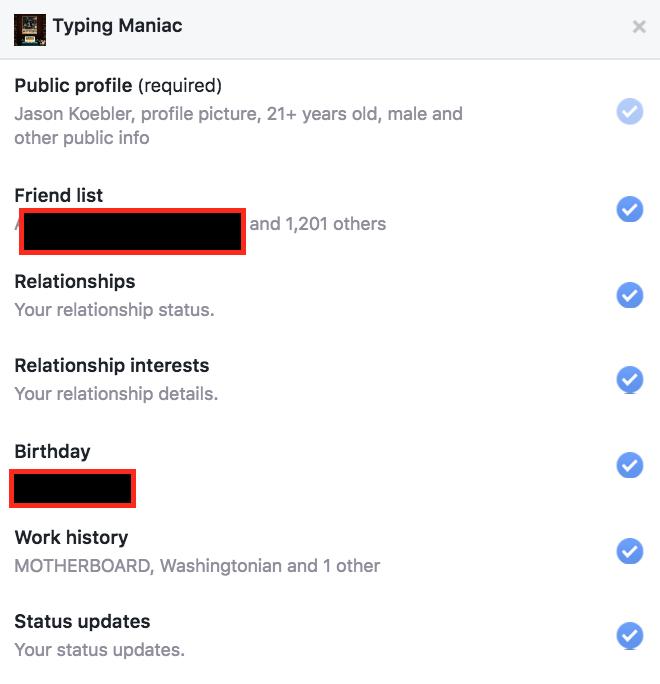Deselect the Work history checkmark
Image resolution: width=660 pixels, height=684 pixels.
pyautogui.click(x=629, y=551)
